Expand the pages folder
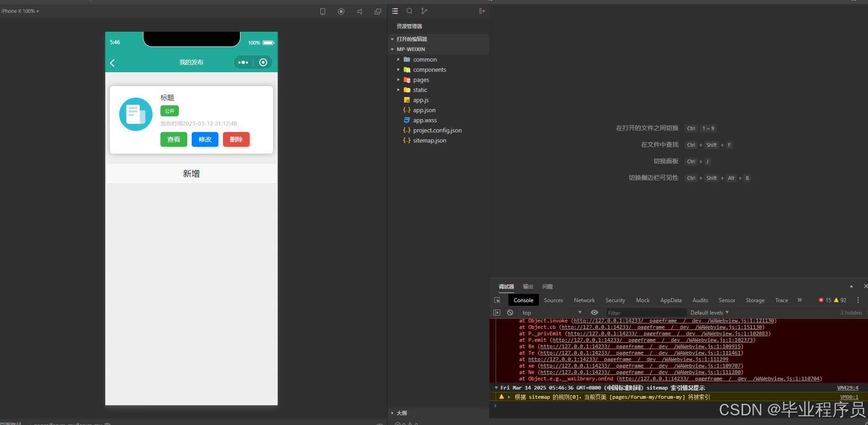868x425 pixels. [398, 80]
